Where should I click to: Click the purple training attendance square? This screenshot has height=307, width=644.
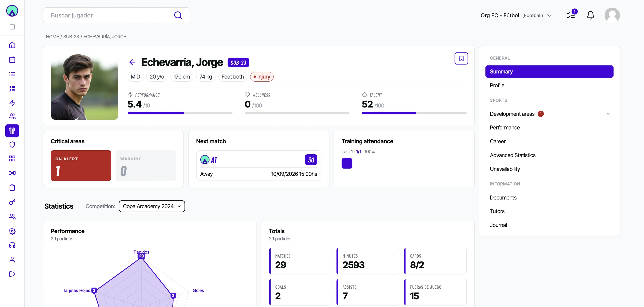click(347, 163)
